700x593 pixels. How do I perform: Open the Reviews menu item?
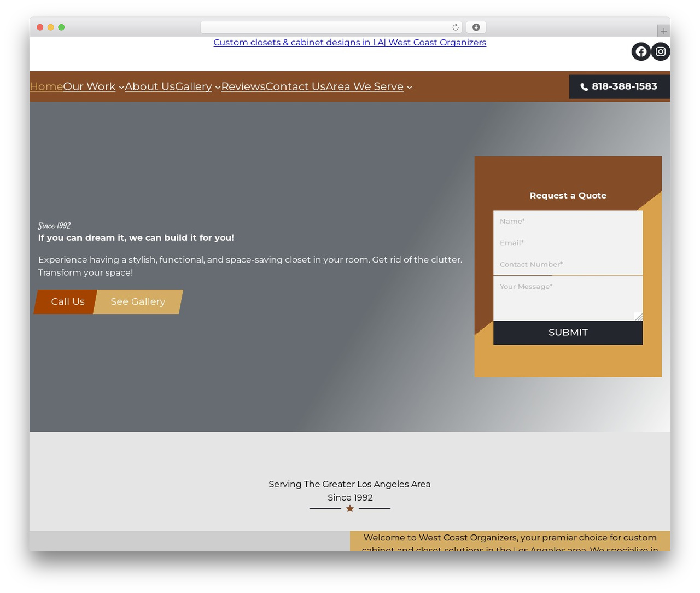tap(243, 86)
